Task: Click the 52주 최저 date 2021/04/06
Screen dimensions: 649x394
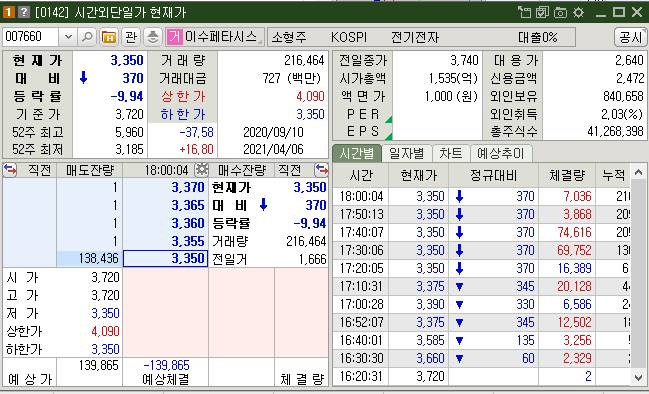Action: pyautogui.click(x=273, y=149)
